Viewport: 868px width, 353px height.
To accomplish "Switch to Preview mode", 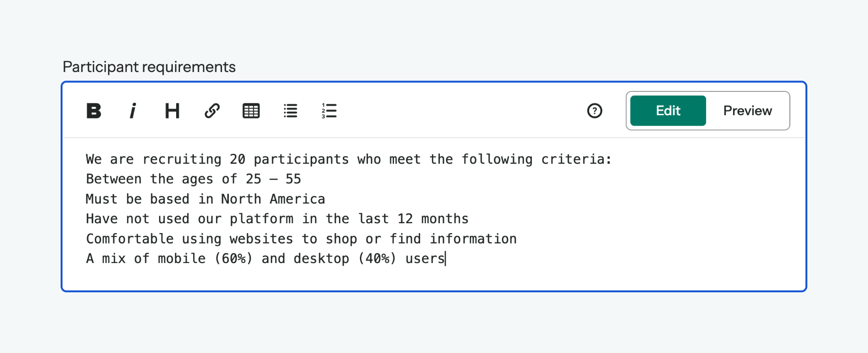I will tap(747, 111).
